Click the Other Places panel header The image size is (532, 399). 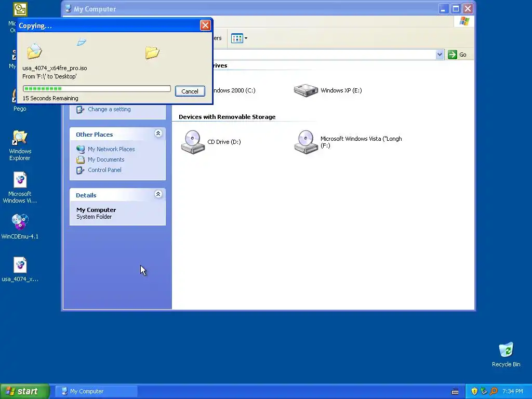click(117, 135)
